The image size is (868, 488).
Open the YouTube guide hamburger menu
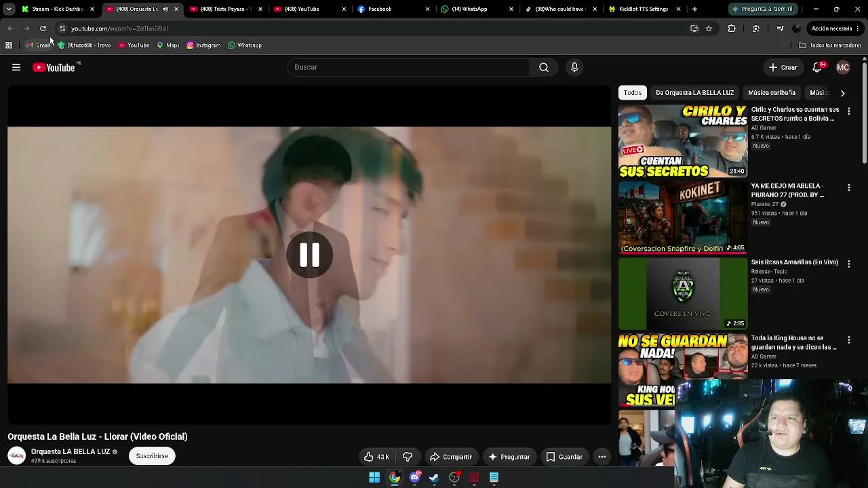coord(16,67)
